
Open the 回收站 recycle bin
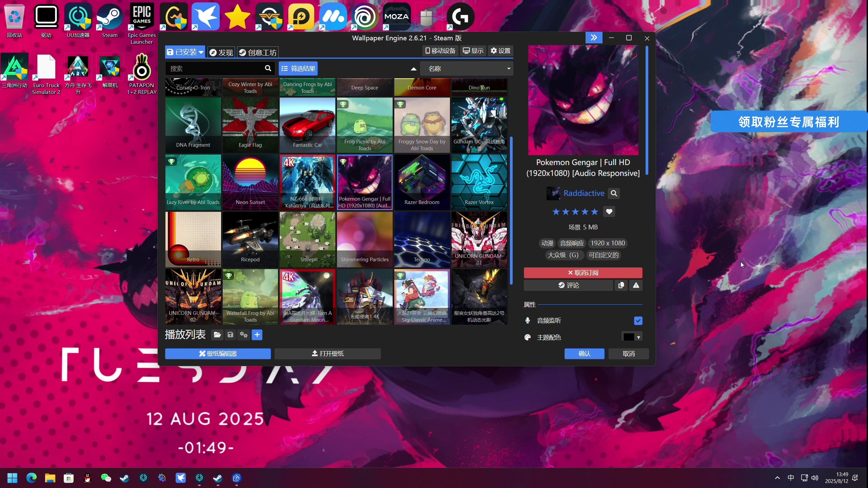coord(14,20)
